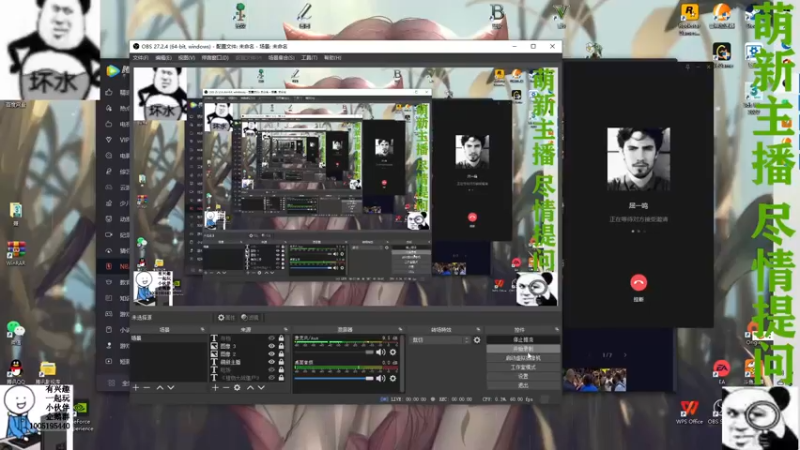Screen dimensions: 800x450
Task: Toggle visibility eye for 图像 3 source
Action: click(x=271, y=346)
